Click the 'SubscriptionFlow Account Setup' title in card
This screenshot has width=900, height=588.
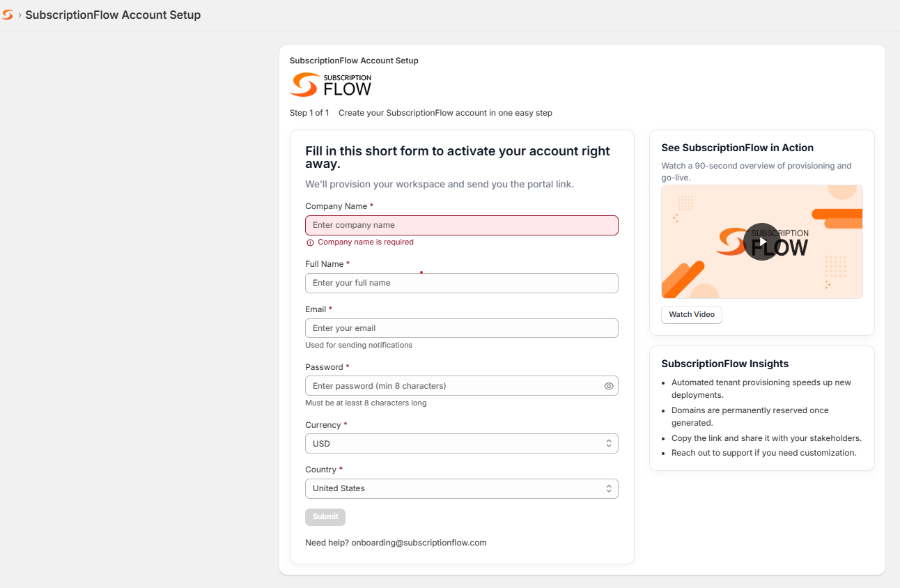click(354, 61)
